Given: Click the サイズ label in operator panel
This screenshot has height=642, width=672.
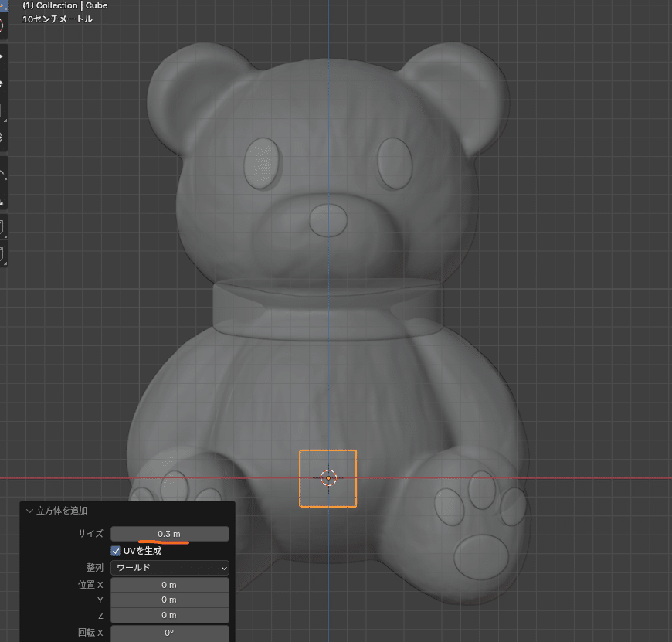Looking at the screenshot, I should pos(90,534).
